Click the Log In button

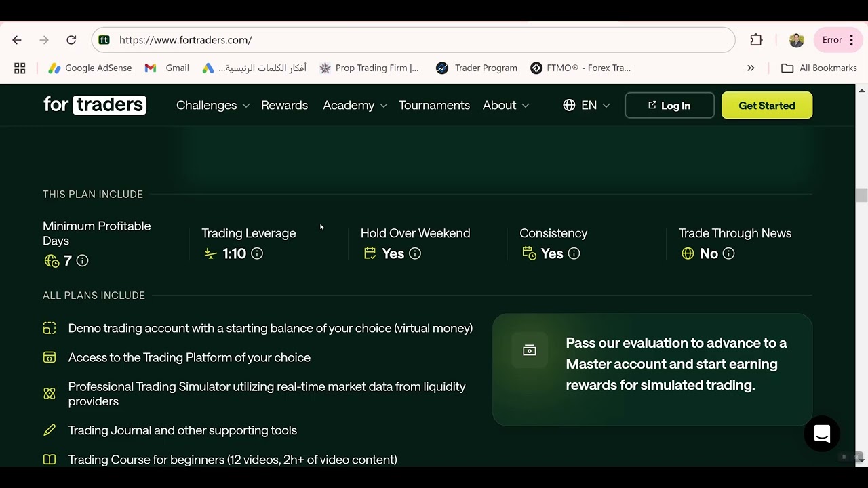669,105
